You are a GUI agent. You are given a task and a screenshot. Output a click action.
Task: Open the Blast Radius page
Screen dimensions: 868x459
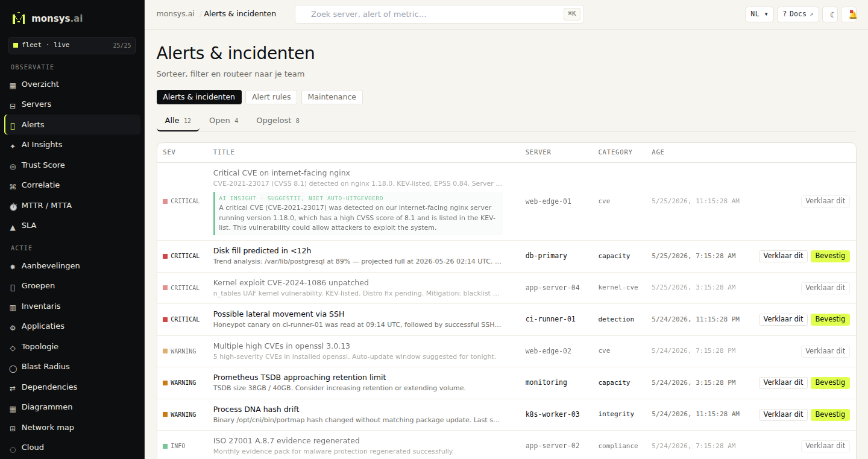[72, 367]
